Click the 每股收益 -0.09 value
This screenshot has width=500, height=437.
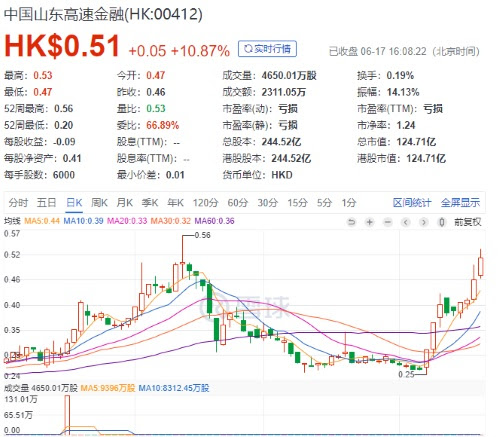pyautogui.click(x=64, y=142)
